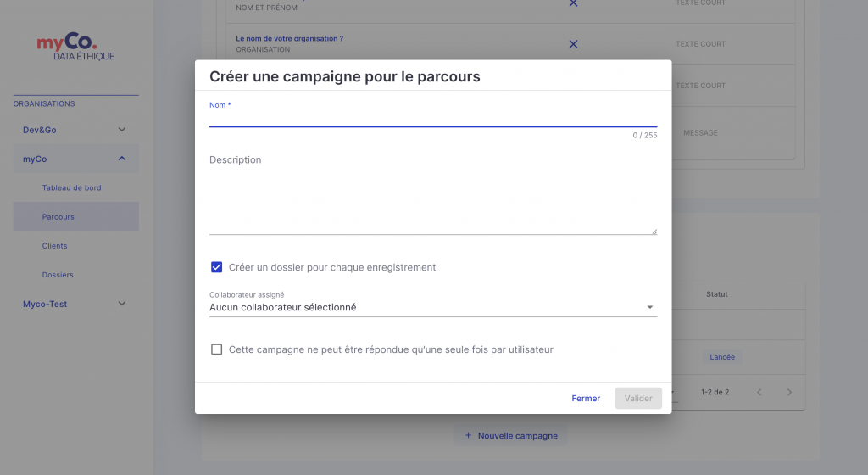
Task: Uncheck Créer un dossier pour chaque enregistrement
Action: (216, 267)
